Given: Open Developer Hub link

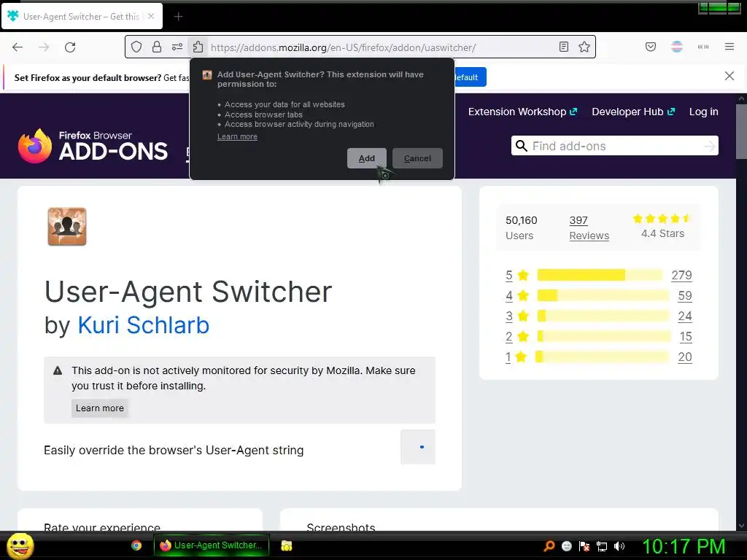Looking at the screenshot, I should pos(633,112).
